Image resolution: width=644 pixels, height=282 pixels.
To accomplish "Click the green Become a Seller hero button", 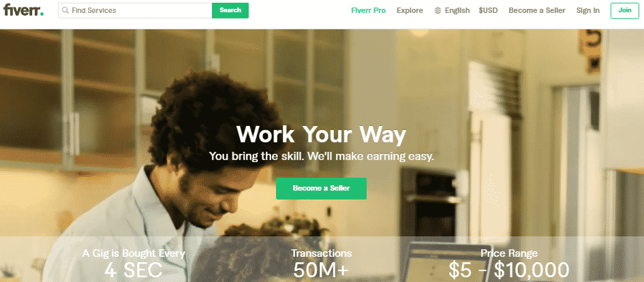I will pos(321,189).
